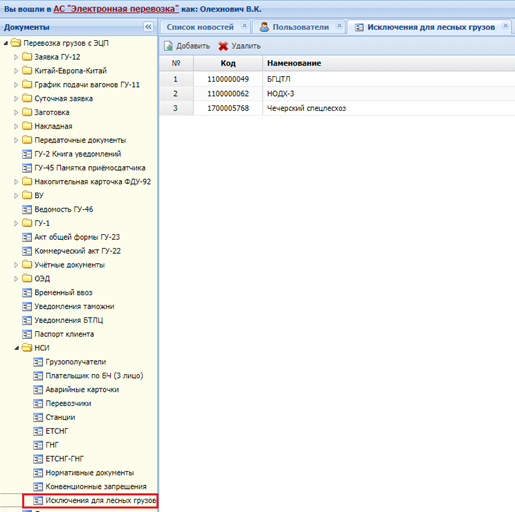This screenshot has height=512, width=515.
Task: Close the Пользователи tab
Action: pyautogui.click(x=339, y=26)
